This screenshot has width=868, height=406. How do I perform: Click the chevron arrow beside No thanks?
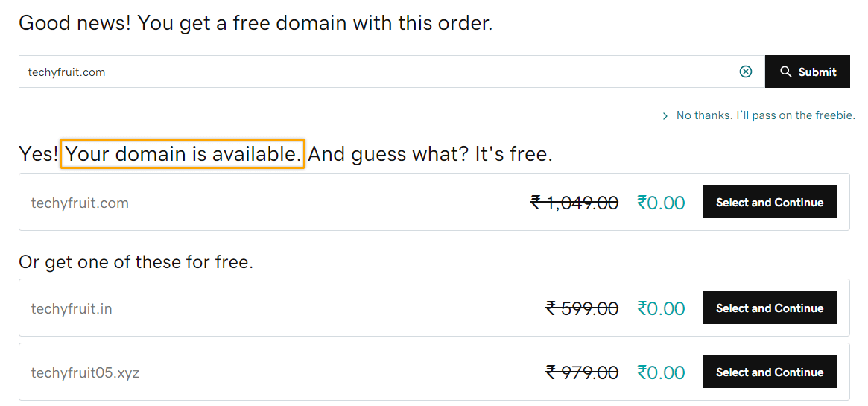click(x=665, y=116)
